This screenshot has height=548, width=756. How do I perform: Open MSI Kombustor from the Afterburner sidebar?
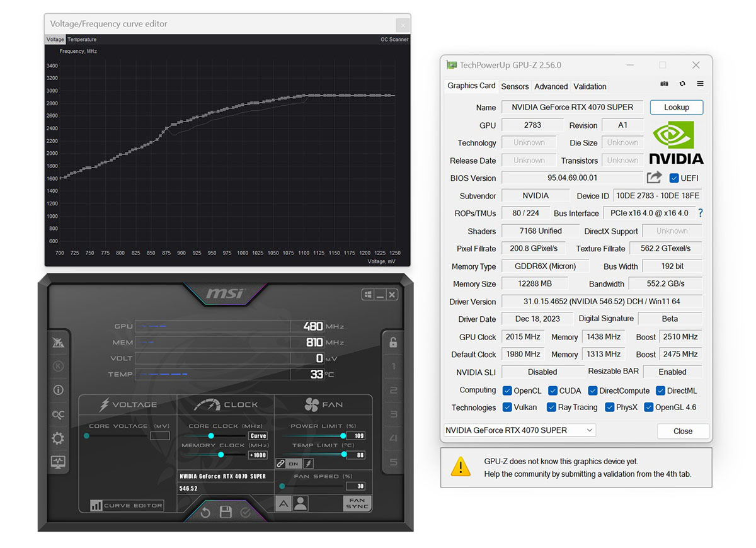click(58, 343)
